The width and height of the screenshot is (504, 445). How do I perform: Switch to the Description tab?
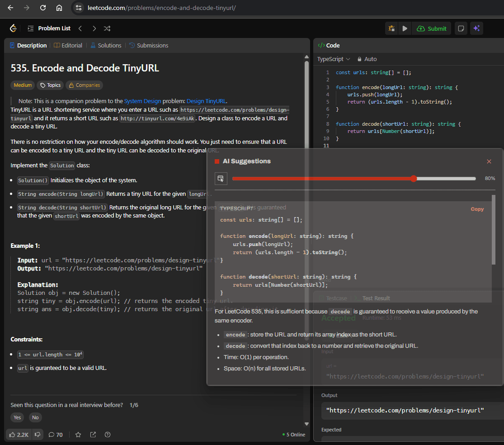click(x=28, y=45)
